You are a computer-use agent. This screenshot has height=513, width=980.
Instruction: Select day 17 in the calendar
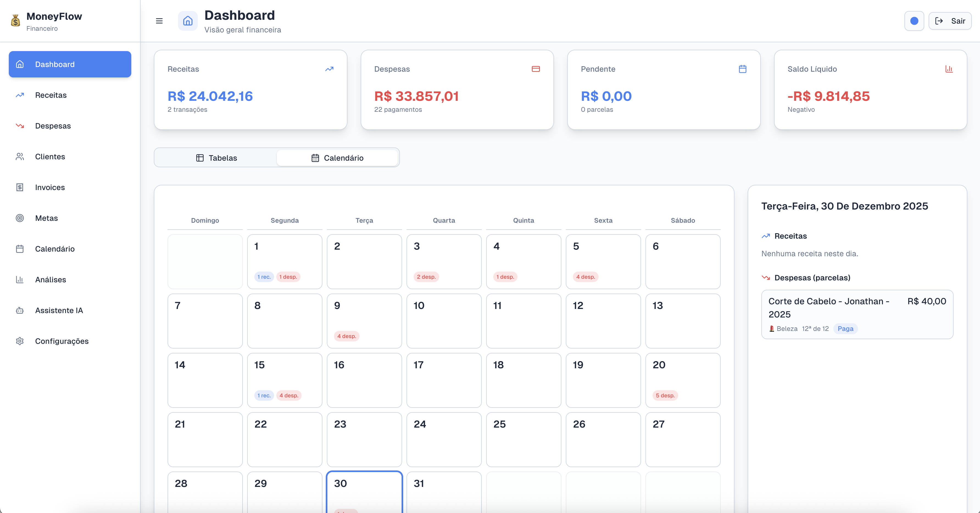(x=444, y=380)
